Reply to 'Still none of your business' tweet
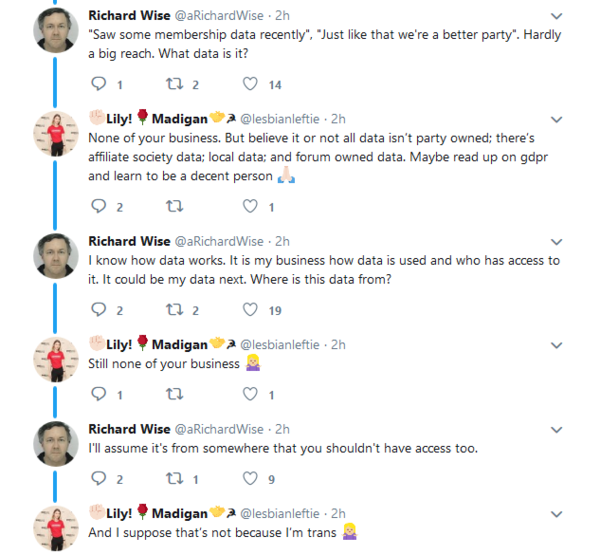This screenshot has height=555, width=600. coord(98,394)
